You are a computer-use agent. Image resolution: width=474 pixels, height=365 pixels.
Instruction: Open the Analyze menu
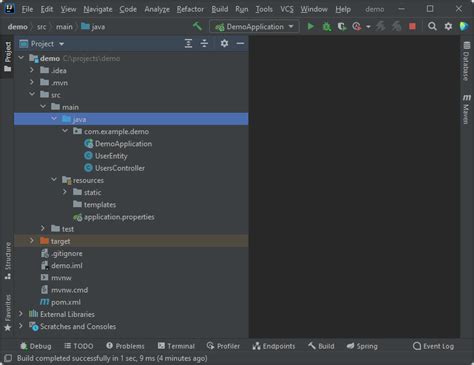[x=157, y=9]
